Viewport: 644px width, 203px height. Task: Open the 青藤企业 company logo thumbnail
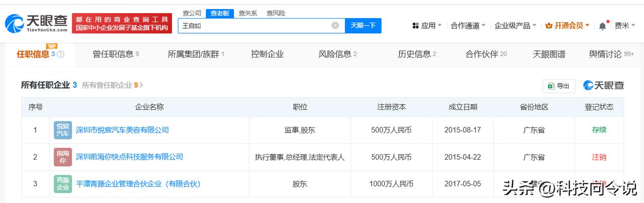(x=63, y=184)
